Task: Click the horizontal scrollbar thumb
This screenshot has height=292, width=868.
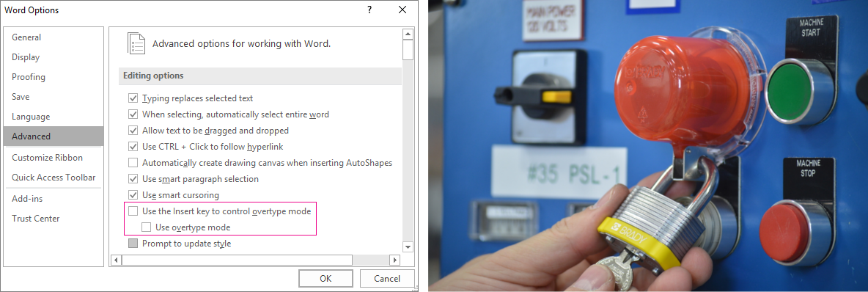Action: coord(237,260)
